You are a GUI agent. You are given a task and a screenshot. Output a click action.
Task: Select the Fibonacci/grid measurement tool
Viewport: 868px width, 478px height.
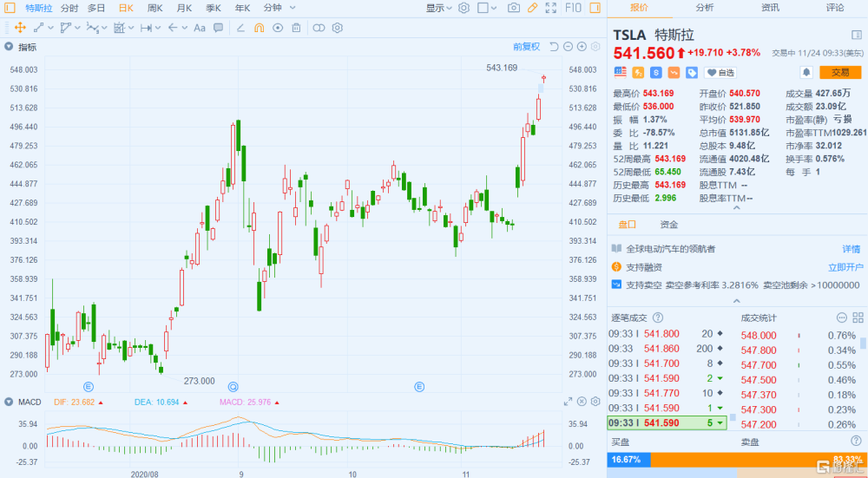click(119, 28)
